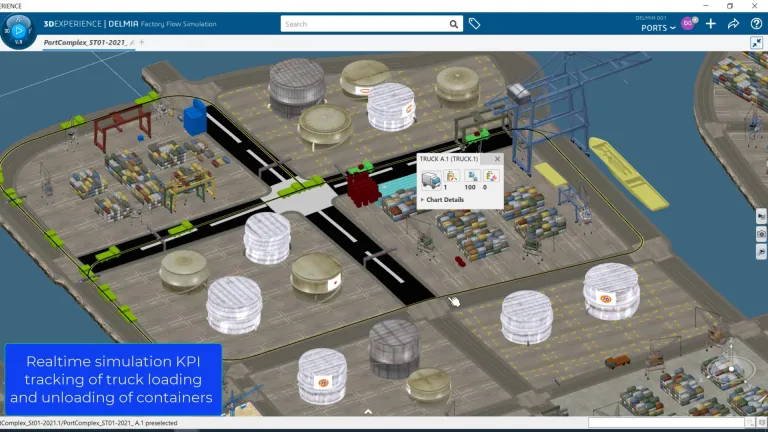The height and width of the screenshot is (432, 768).
Task: Minimize the application window
Action: pyautogui.click(x=706, y=6)
